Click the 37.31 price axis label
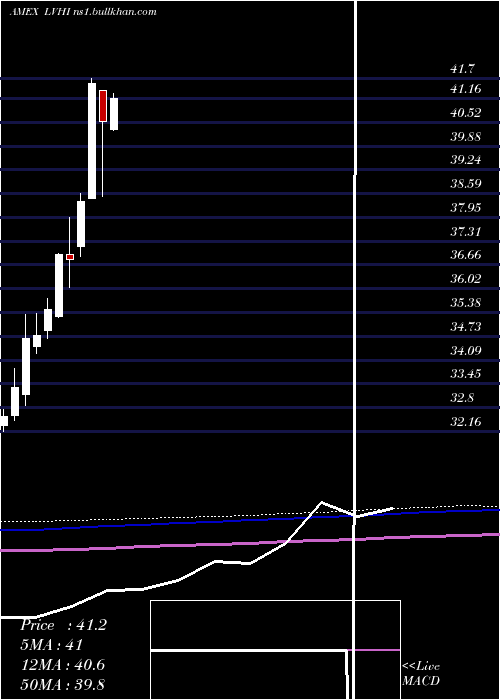The height and width of the screenshot is (700, 500). point(466,231)
